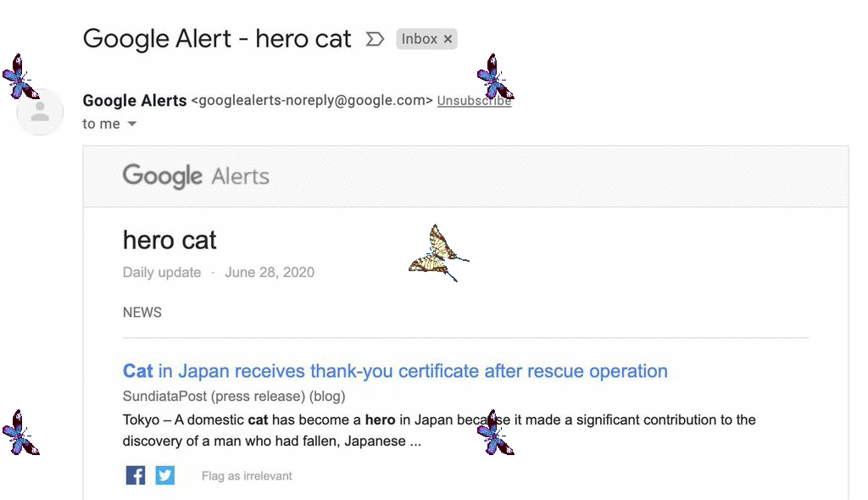Click the Google Alerts logo in the email header
The height and width of the screenshot is (500, 868).
click(x=196, y=176)
